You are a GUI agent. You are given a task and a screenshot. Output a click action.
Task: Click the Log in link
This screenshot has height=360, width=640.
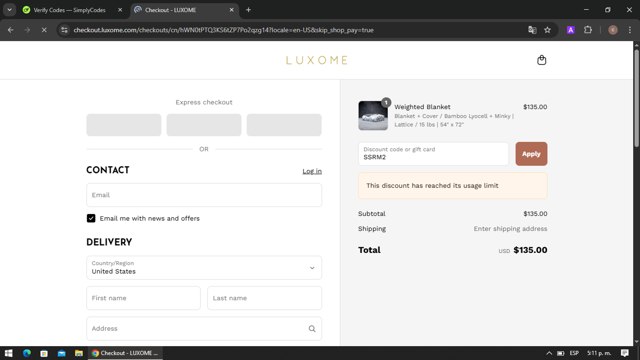tap(312, 171)
